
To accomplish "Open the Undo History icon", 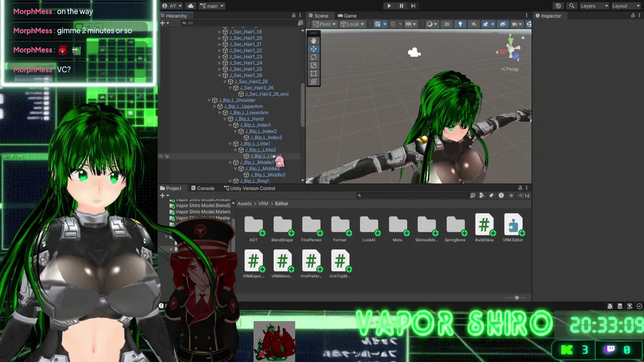I will 558,6.
